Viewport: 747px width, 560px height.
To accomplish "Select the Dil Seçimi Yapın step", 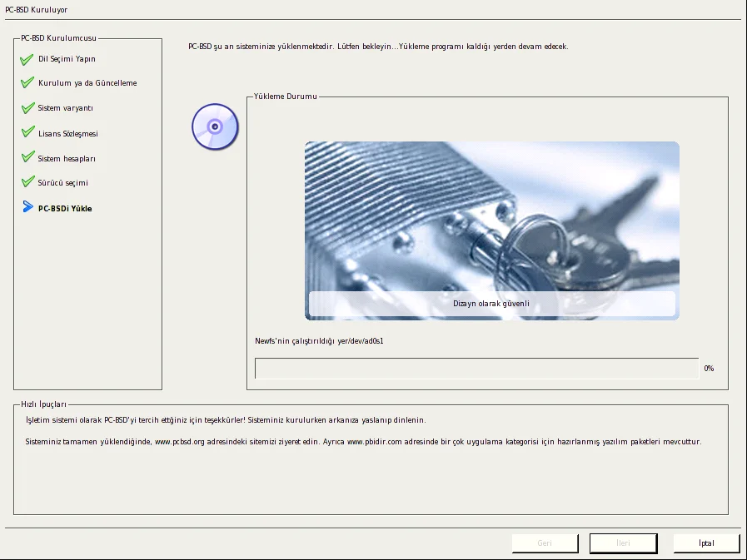I will [67, 59].
